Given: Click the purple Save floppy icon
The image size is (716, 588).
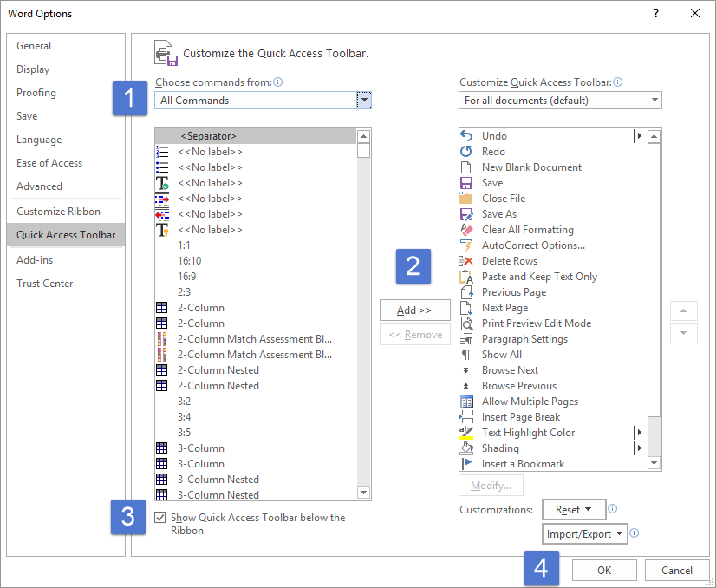Looking at the screenshot, I should tap(466, 183).
